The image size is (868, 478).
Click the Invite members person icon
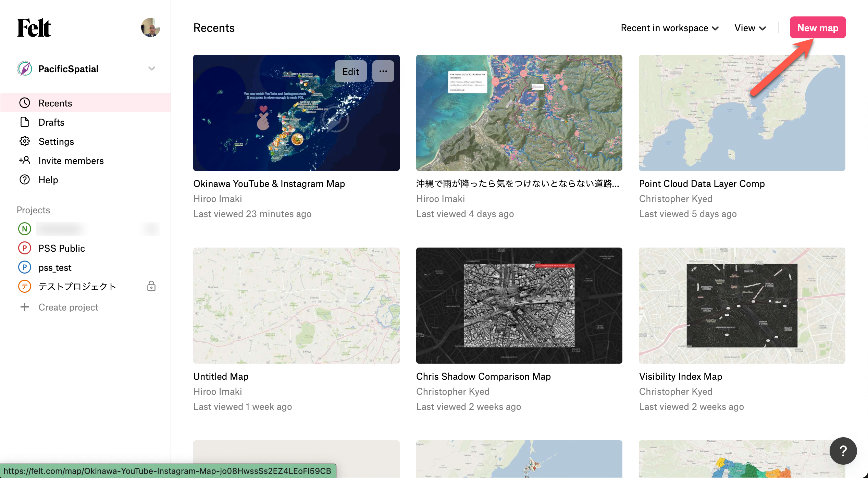point(25,160)
